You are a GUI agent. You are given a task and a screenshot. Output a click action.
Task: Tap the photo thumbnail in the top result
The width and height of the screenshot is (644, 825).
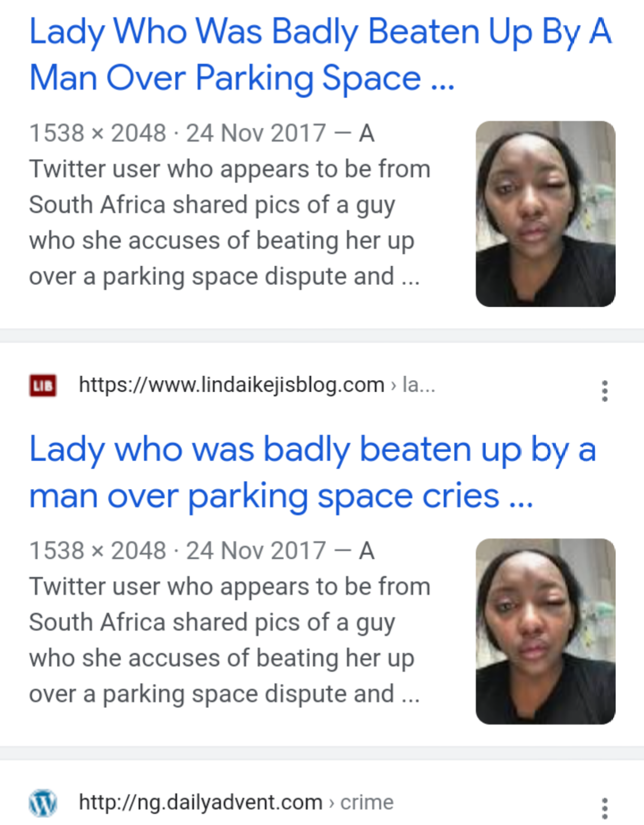tap(545, 214)
